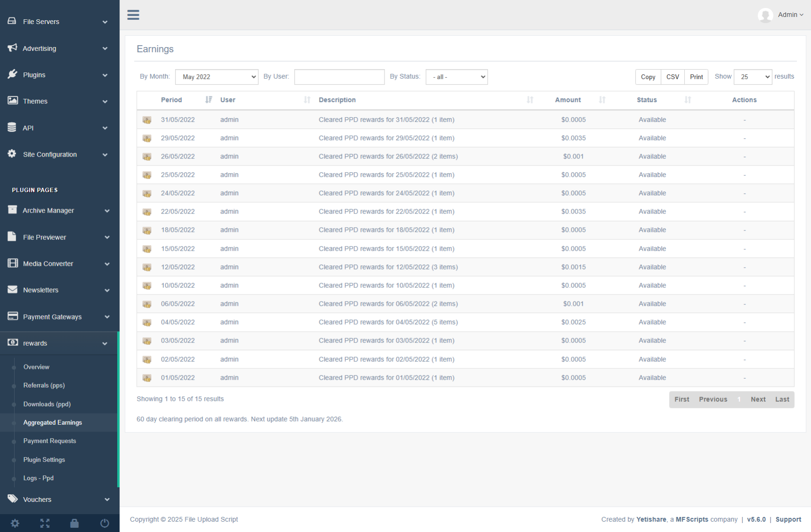The image size is (811, 532).
Task: Open the By Status filter dropdown
Action: [x=456, y=77]
